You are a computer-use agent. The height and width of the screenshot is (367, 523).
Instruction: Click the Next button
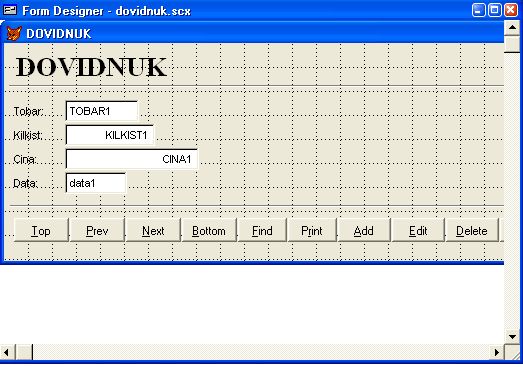click(x=153, y=230)
